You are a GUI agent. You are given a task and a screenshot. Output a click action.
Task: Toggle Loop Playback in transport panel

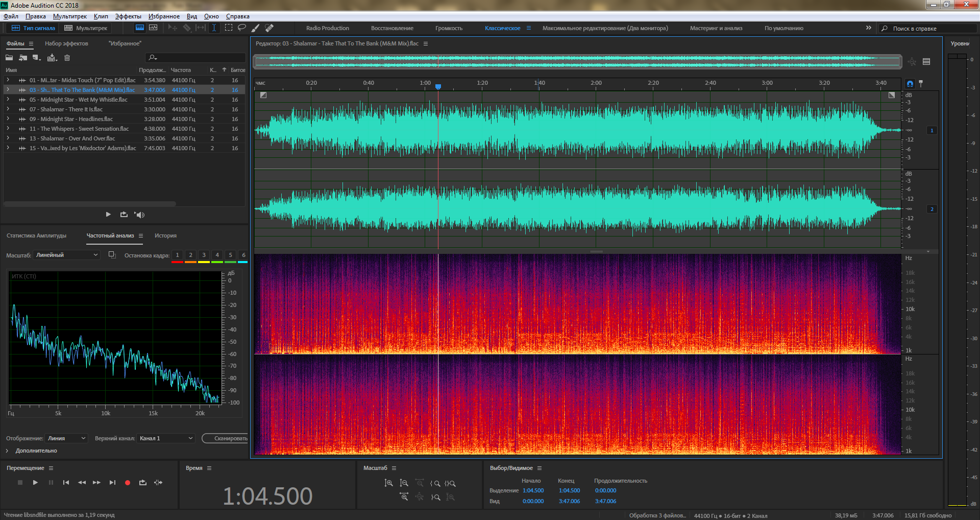click(143, 483)
